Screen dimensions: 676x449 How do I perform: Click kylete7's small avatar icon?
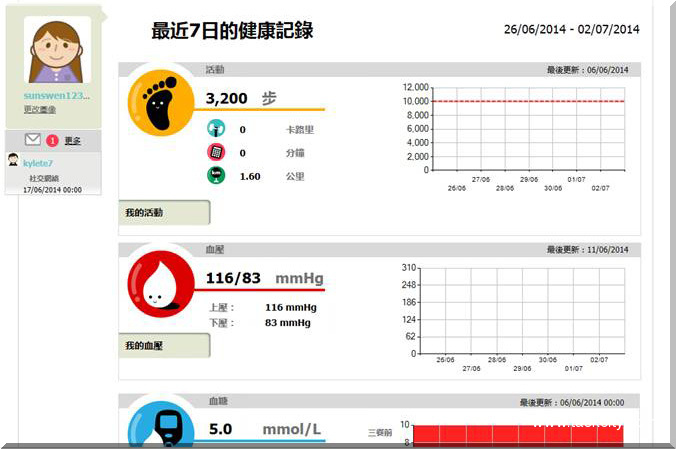point(13,160)
